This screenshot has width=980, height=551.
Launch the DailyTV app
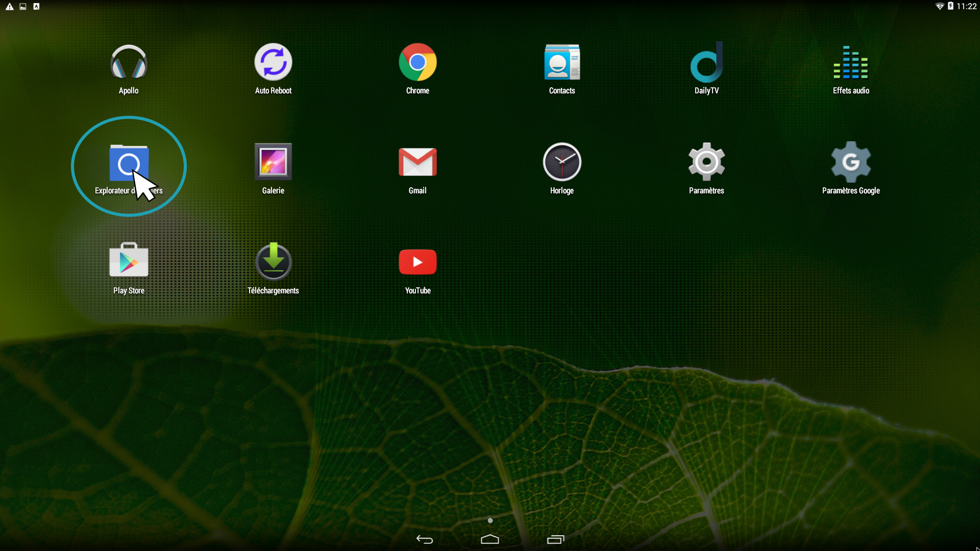706,69
